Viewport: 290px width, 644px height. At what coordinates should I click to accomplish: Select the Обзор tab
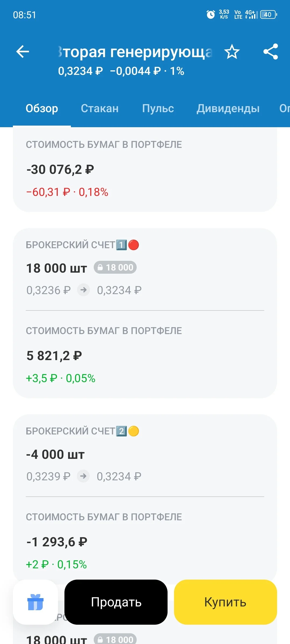(x=42, y=108)
